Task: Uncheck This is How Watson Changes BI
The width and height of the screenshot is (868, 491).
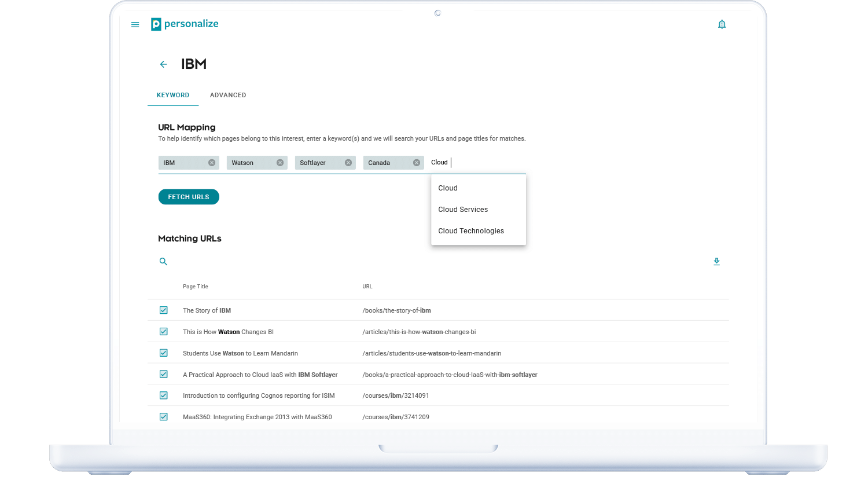Action: coord(164,332)
